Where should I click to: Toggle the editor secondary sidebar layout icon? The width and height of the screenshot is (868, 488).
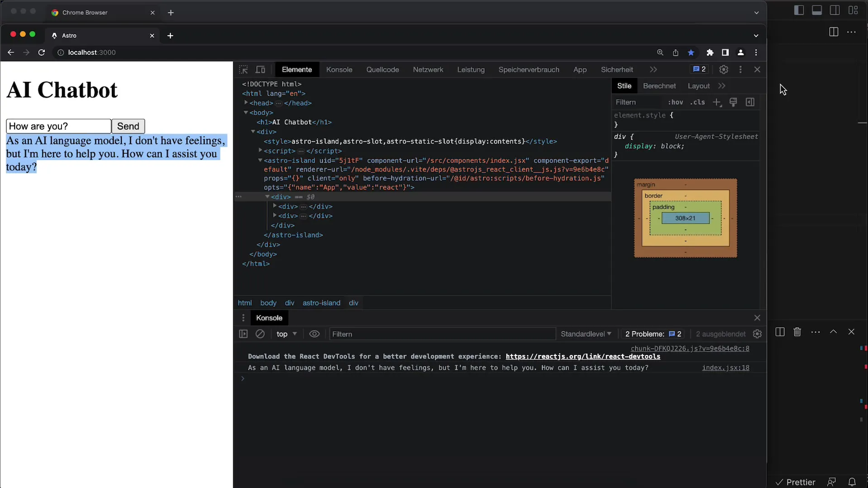click(835, 10)
